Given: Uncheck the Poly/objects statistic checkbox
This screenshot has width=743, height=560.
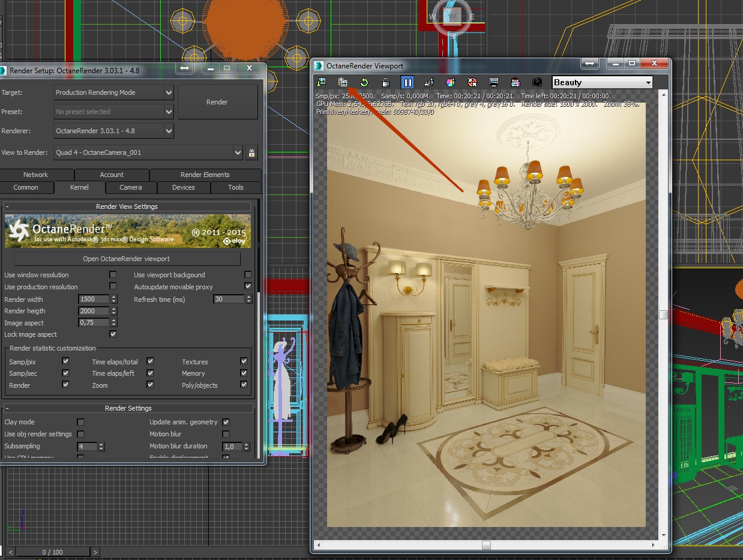Looking at the screenshot, I should point(244,385).
